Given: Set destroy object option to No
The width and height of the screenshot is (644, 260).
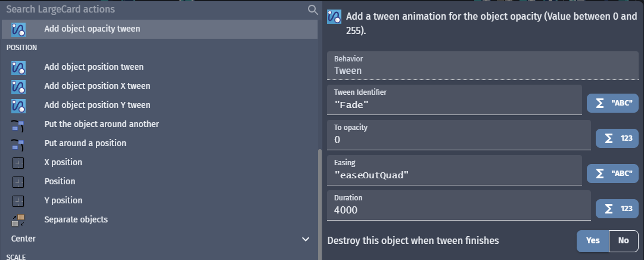Looking at the screenshot, I should point(624,241).
